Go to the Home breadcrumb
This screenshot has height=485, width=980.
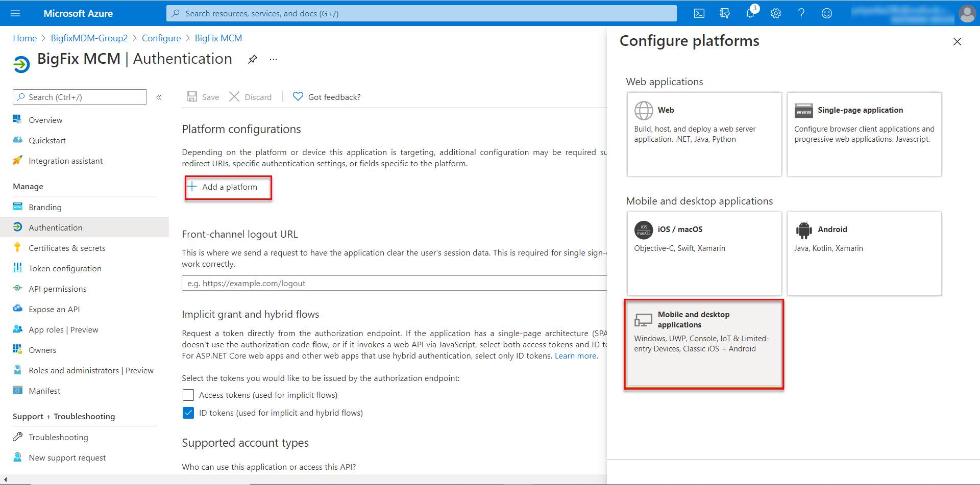tap(24, 38)
